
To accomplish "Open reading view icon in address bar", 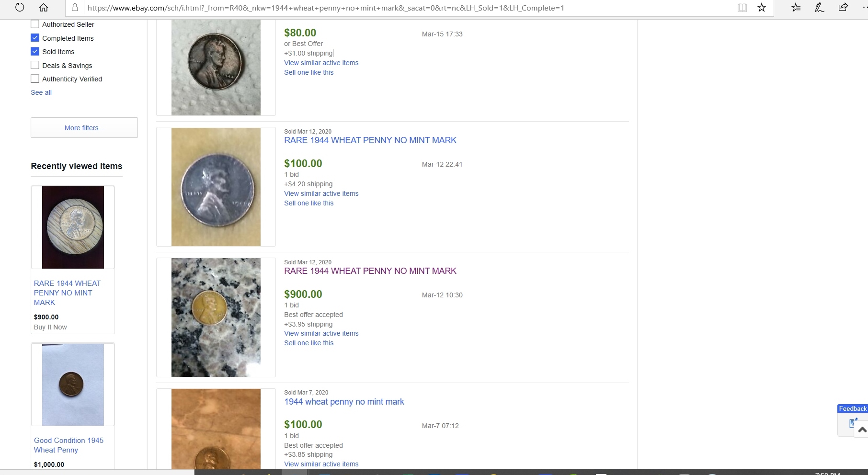I will pyautogui.click(x=742, y=8).
